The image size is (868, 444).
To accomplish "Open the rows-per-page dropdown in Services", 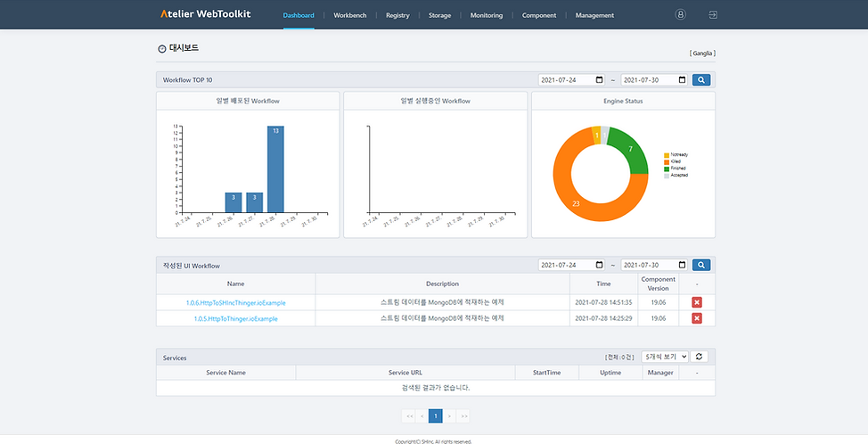I will coord(665,358).
